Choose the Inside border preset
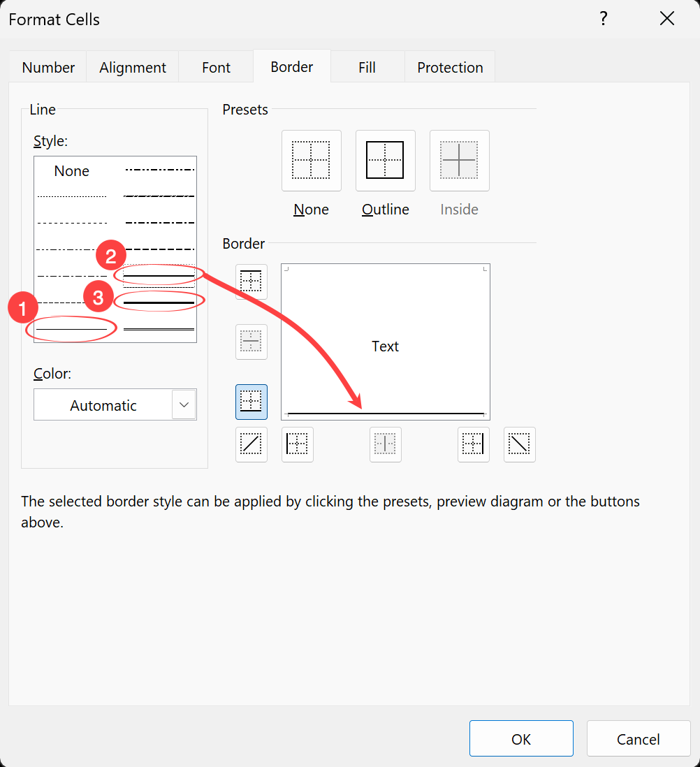The image size is (700, 767). tap(460, 161)
